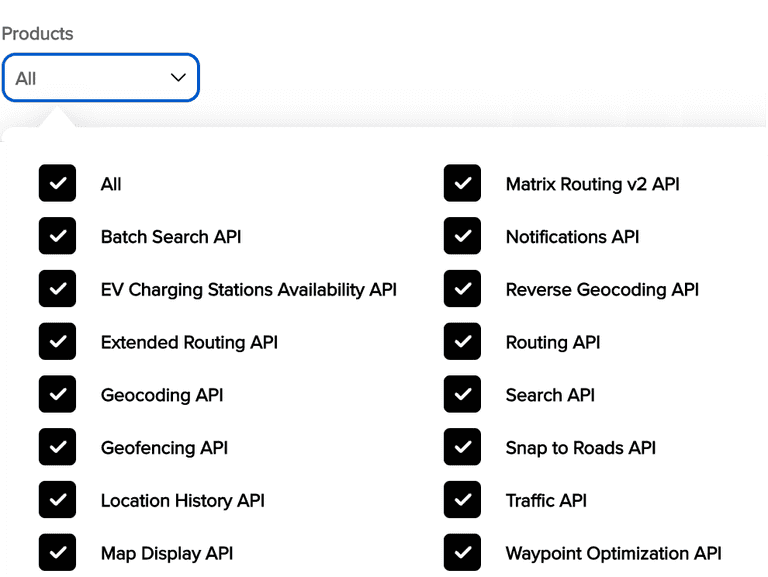Disable Location History API checkbox
The width and height of the screenshot is (768, 577).
click(58, 500)
